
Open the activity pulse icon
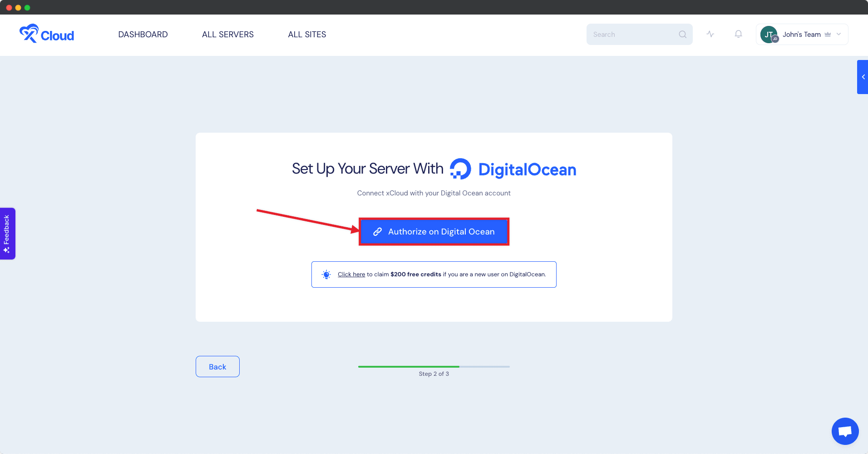pyautogui.click(x=710, y=34)
